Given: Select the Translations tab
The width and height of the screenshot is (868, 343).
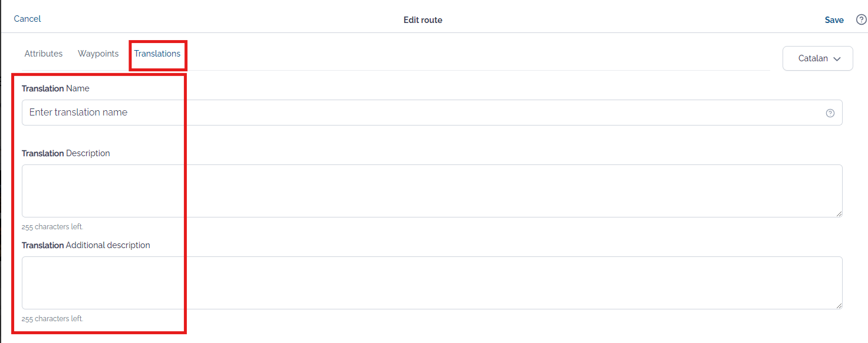Looking at the screenshot, I should pyautogui.click(x=157, y=54).
